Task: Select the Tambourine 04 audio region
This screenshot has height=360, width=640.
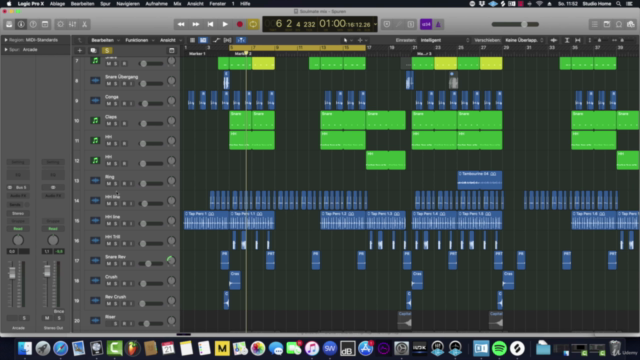Action: 480,180
